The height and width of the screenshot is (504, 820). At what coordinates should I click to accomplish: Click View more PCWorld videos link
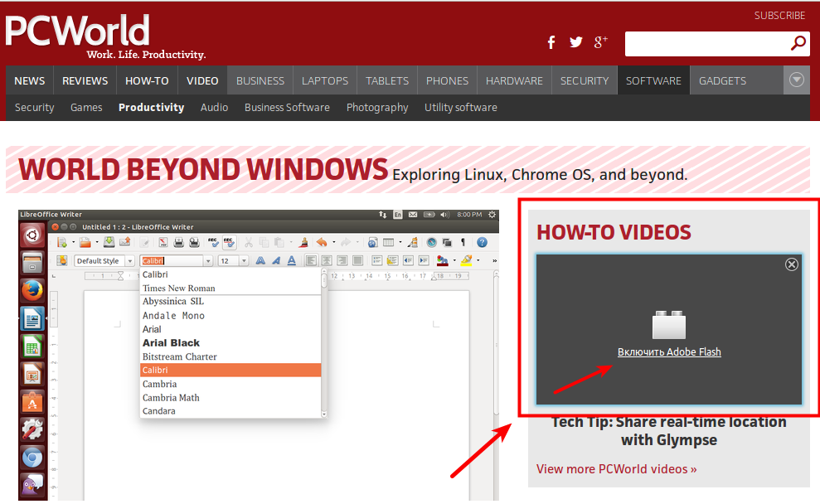click(x=617, y=469)
